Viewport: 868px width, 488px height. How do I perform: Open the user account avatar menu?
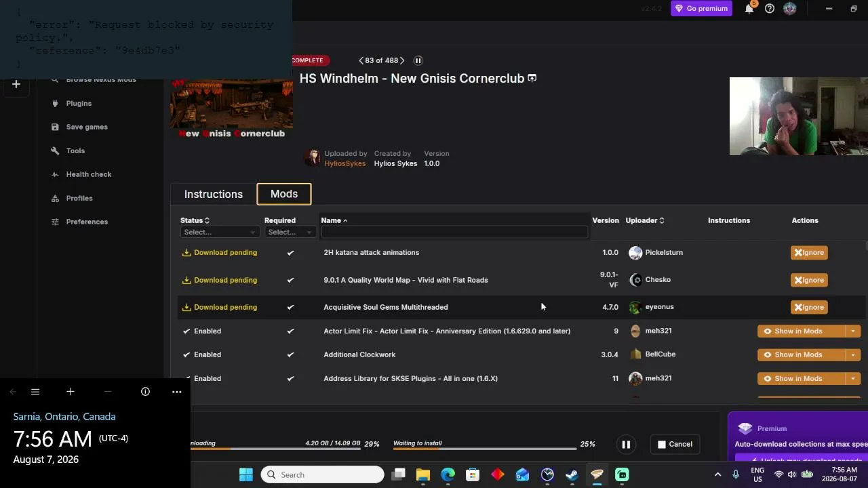(789, 8)
